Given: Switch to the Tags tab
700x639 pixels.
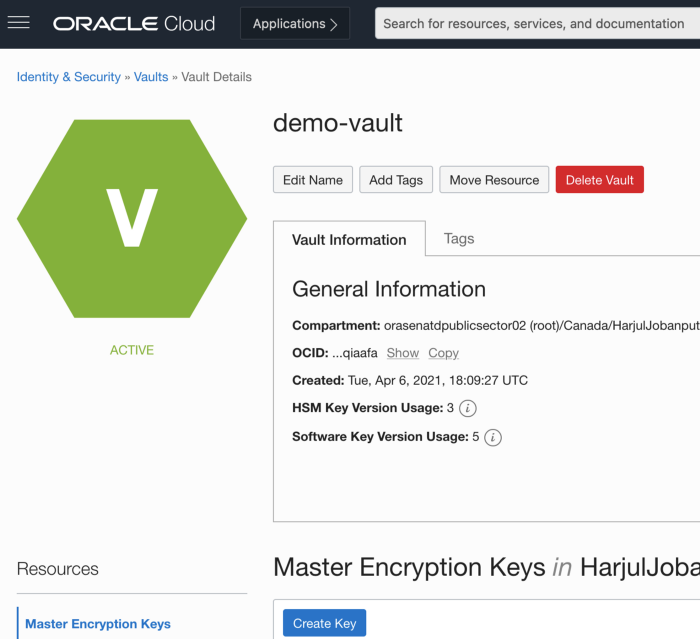Looking at the screenshot, I should click(x=459, y=239).
